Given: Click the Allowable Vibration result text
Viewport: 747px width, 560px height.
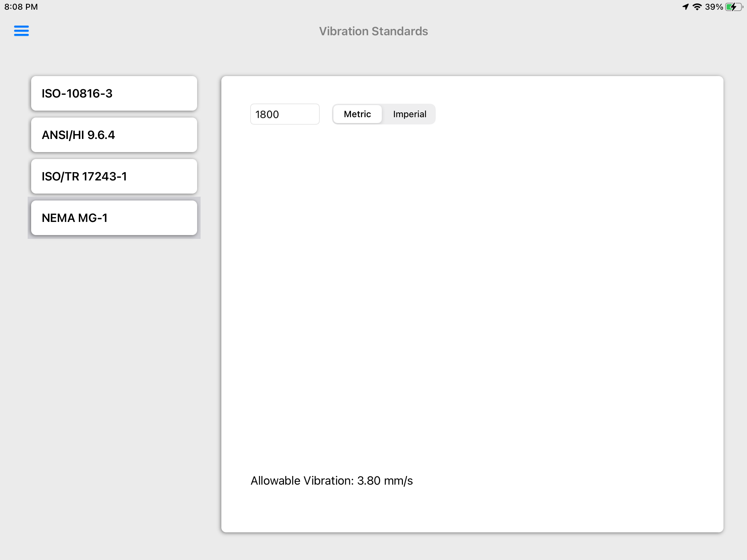Looking at the screenshot, I should pos(332,481).
